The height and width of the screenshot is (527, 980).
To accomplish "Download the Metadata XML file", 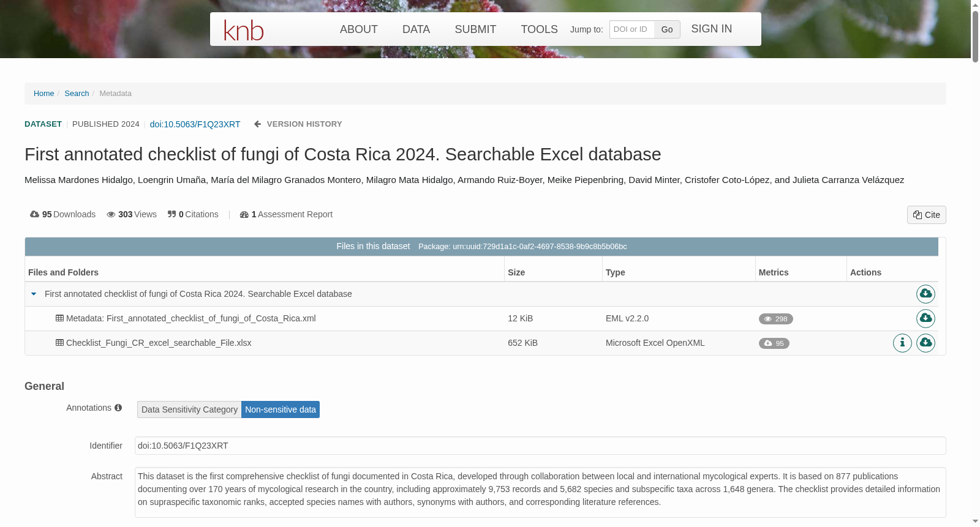I will pyautogui.click(x=925, y=318).
